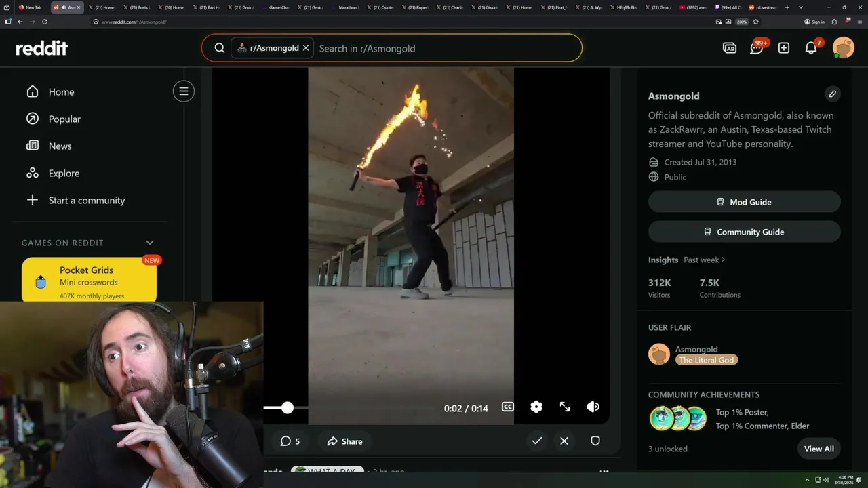Show hidden system tray icons
868x488 pixels.
tap(807, 480)
